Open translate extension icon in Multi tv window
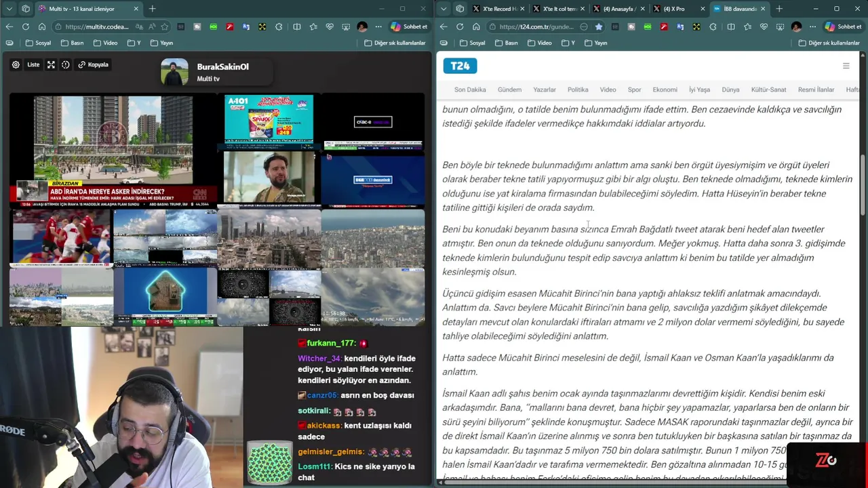The width and height of the screenshot is (868, 488). [x=246, y=26]
